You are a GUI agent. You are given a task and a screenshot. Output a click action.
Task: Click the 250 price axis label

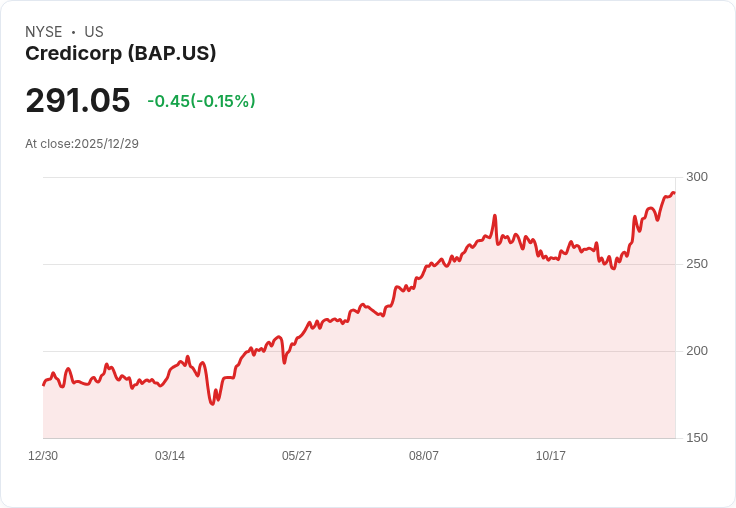point(697,264)
